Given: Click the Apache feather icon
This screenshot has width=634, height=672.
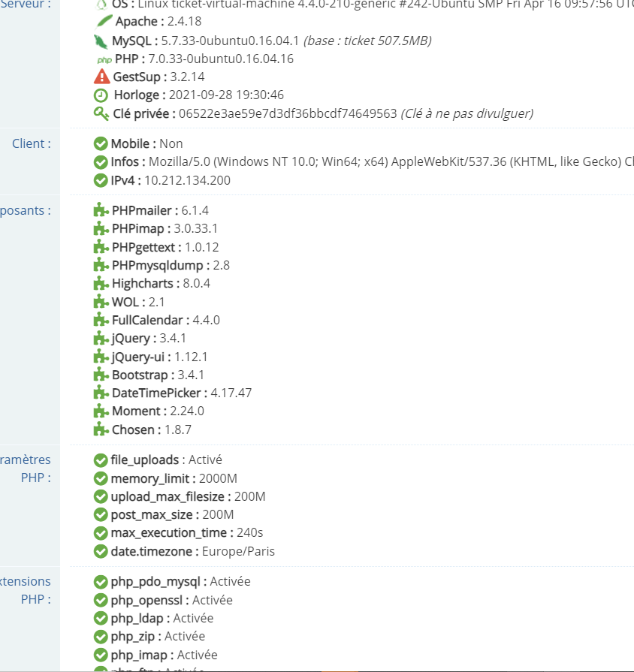Looking at the screenshot, I should 104,21.
